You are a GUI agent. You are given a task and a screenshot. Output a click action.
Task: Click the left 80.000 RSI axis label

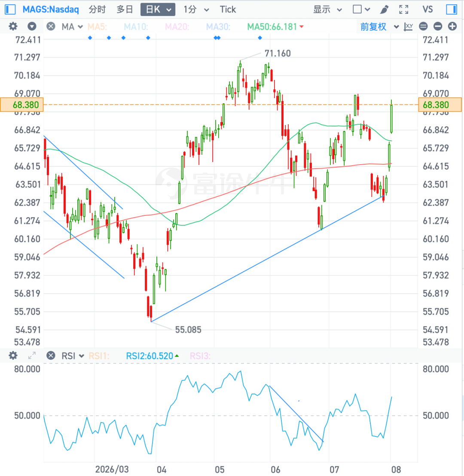pos(27,369)
